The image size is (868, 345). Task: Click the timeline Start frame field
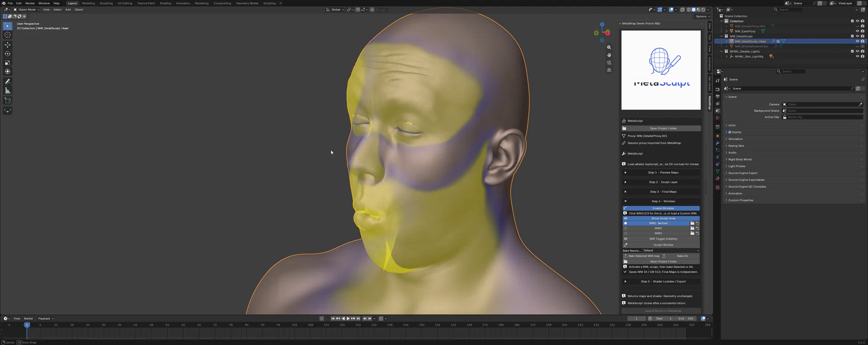664,319
